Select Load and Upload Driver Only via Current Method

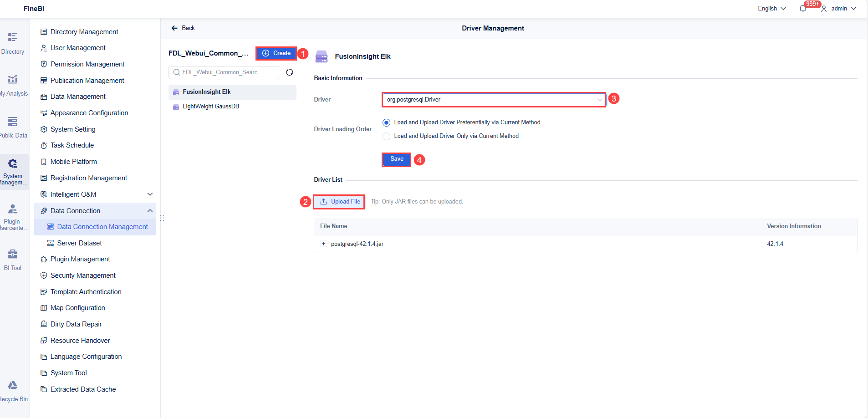(386, 136)
